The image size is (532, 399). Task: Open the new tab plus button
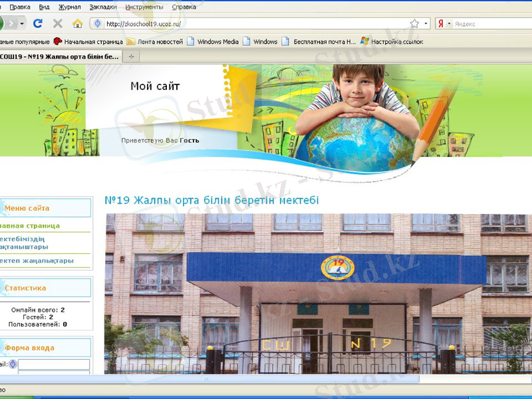[131, 57]
